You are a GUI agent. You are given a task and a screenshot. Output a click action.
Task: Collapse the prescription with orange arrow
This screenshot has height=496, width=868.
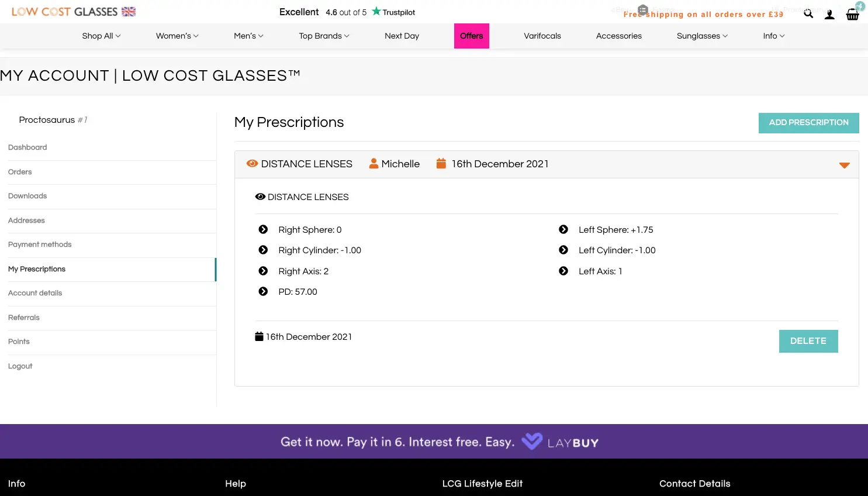844,165
